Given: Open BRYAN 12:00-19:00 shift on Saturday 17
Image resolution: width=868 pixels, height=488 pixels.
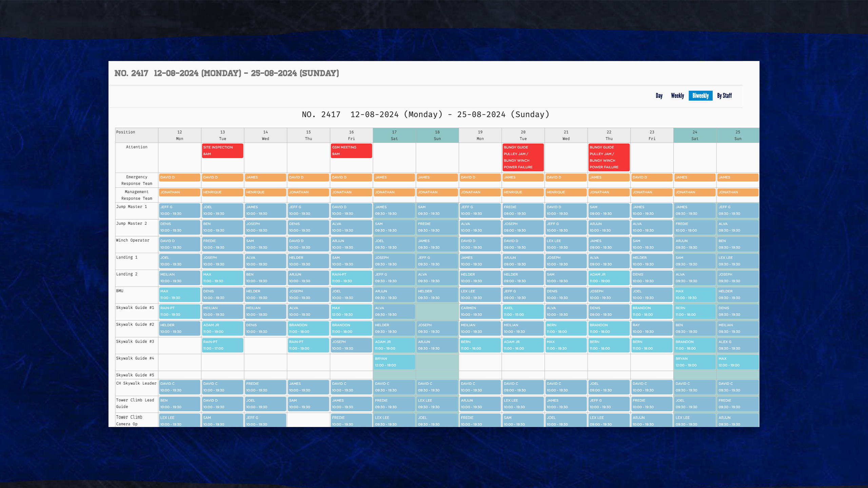Looking at the screenshot, I should [x=394, y=362].
